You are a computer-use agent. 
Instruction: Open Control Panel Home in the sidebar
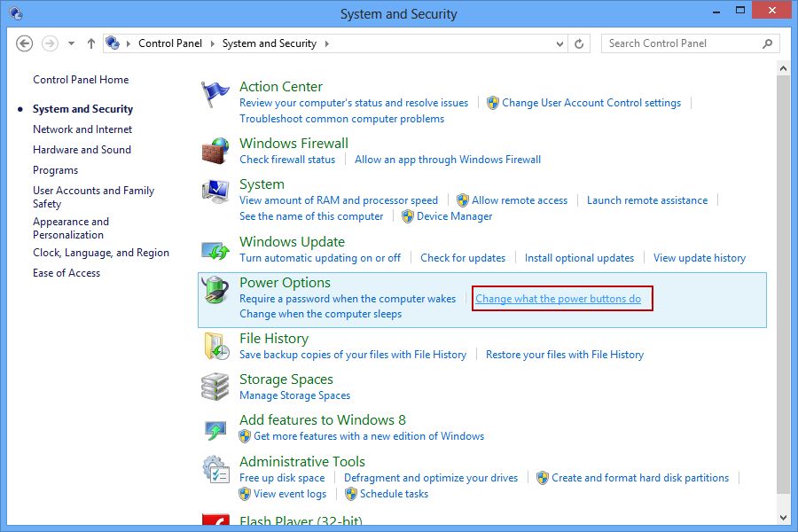click(81, 80)
